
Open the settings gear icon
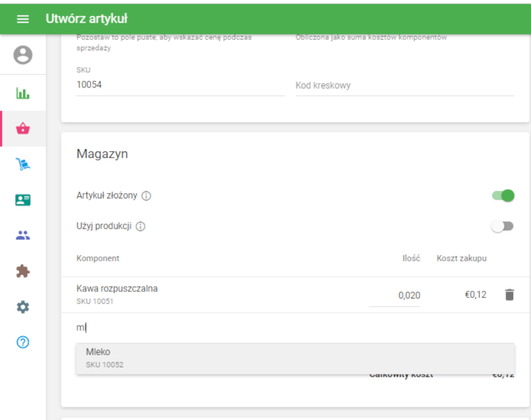pyautogui.click(x=23, y=307)
